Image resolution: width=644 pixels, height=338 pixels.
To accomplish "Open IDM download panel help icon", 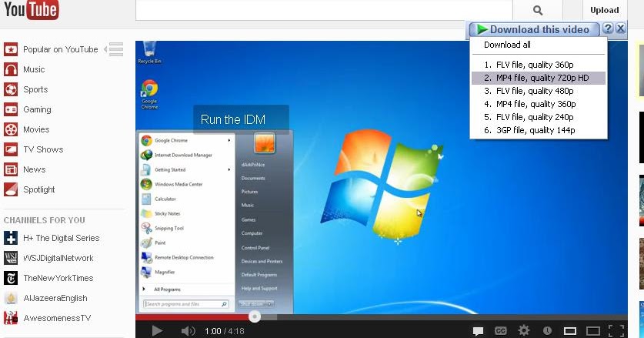I will point(608,28).
